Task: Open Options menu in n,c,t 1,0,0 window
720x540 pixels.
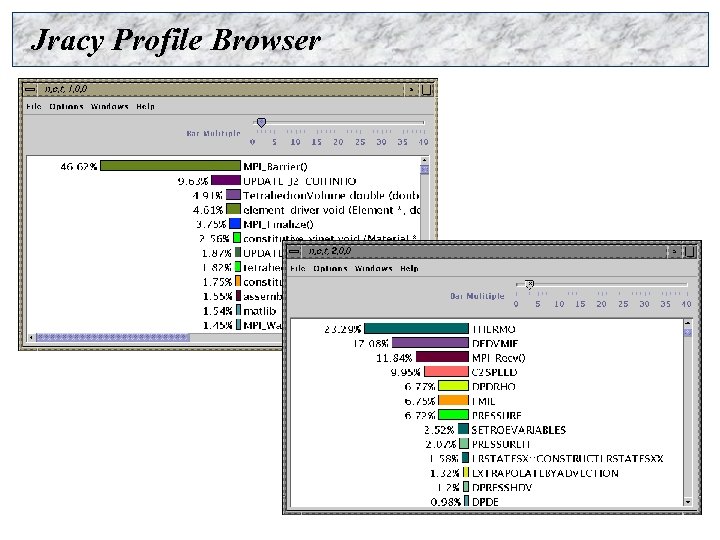Action: pos(66,107)
